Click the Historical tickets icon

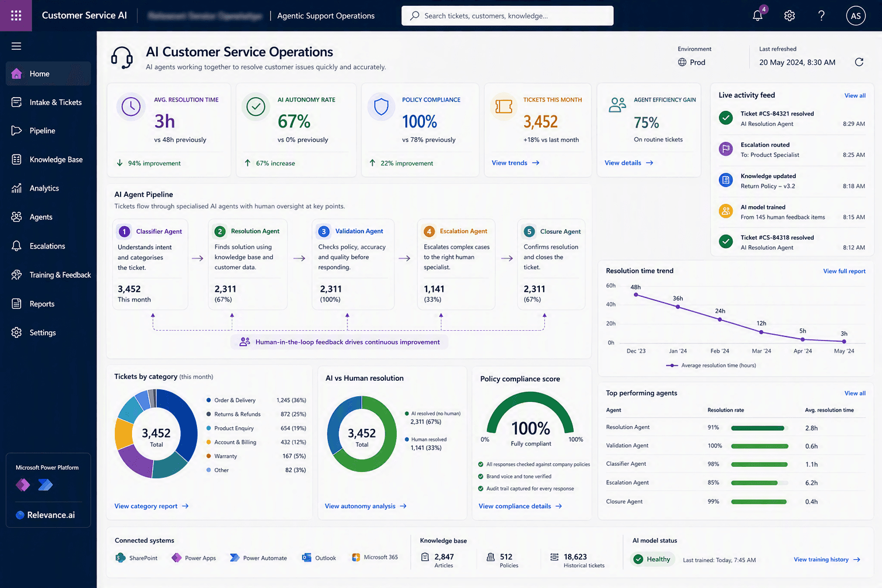pos(555,557)
